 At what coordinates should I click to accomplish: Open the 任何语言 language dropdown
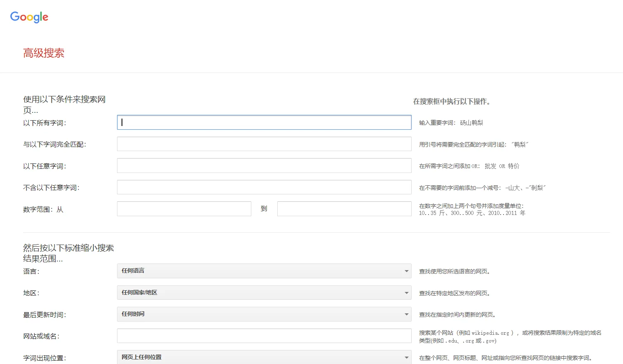coord(264,271)
